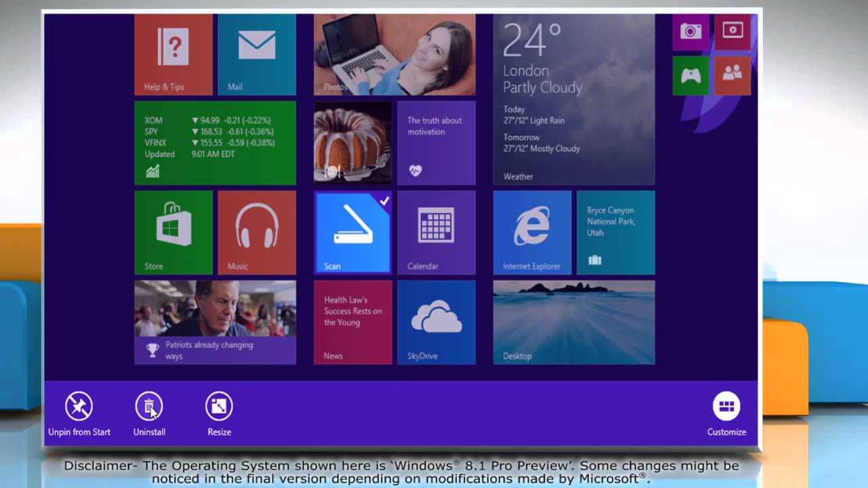Open the Desktop tile

coord(574,323)
